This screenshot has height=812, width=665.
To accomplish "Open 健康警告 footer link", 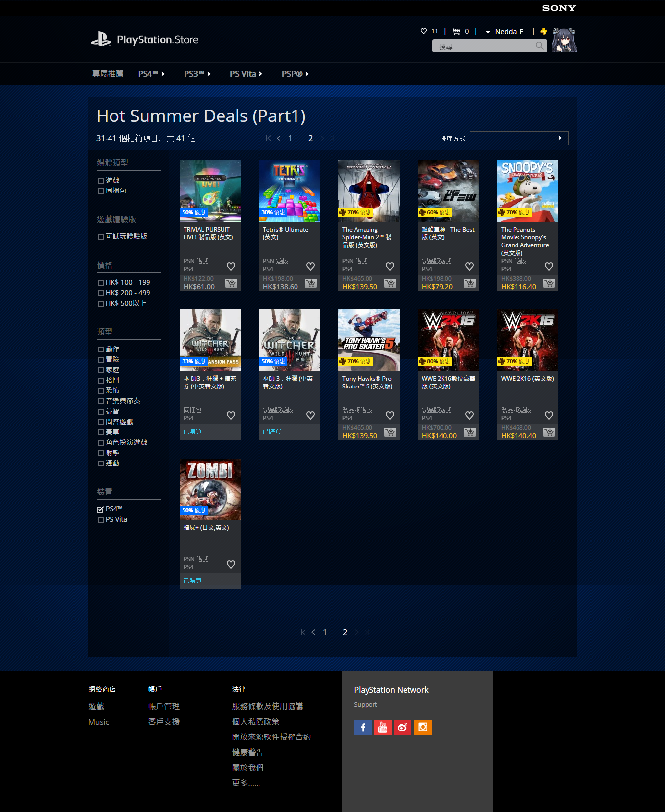I will click(248, 752).
